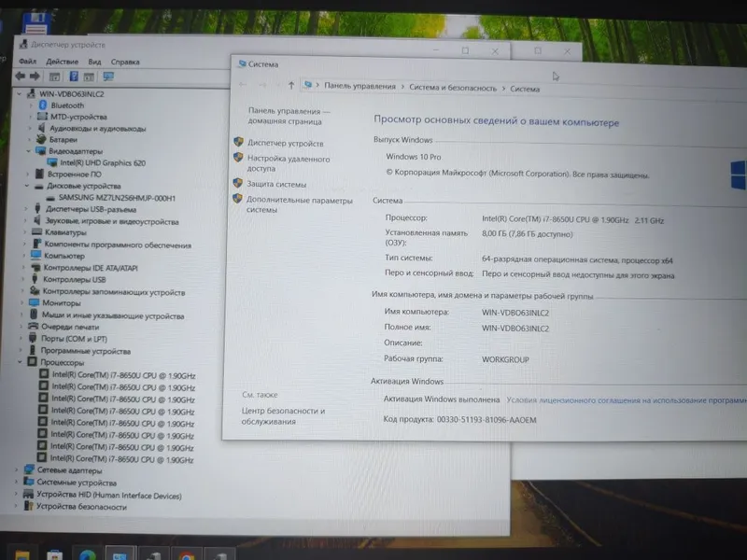The height and width of the screenshot is (560, 747).
Task: Click the Клавиатуры keyboard icon
Action: tap(36, 231)
